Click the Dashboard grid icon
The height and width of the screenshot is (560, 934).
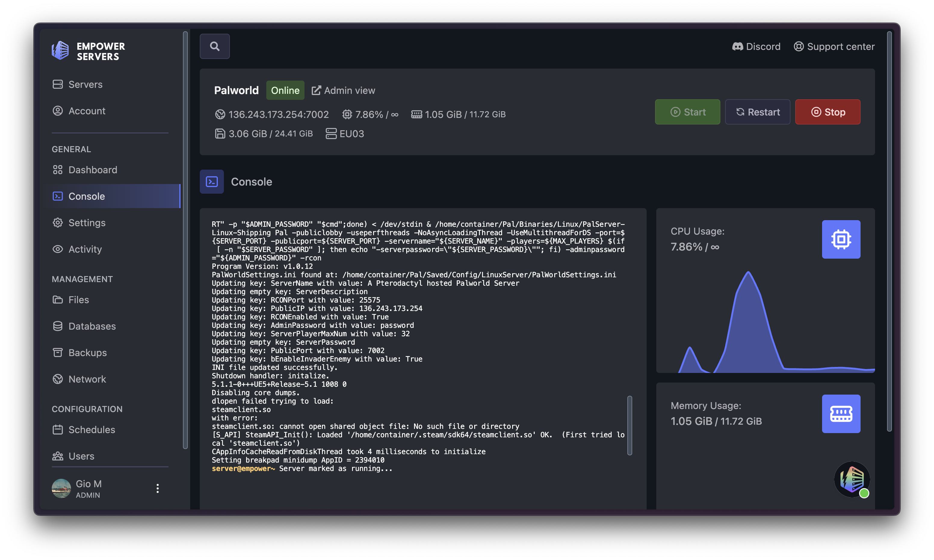pyautogui.click(x=58, y=170)
